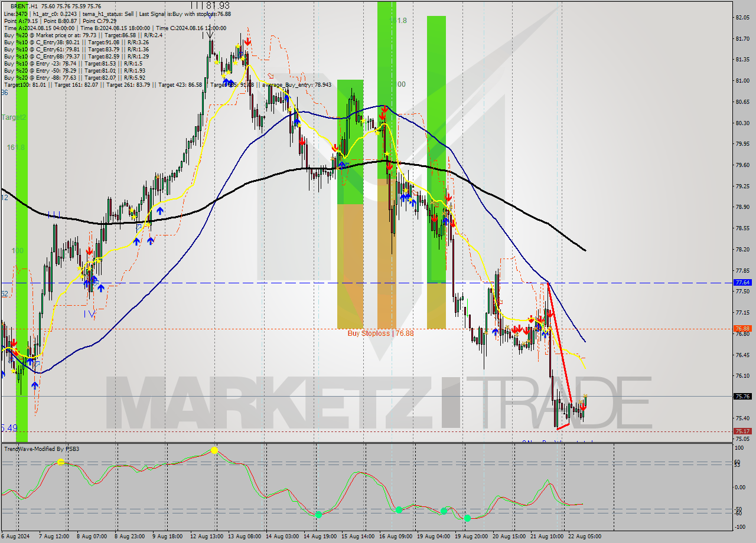Select 79.60 on the price axis
This screenshot has height=543, width=756.
point(743,165)
